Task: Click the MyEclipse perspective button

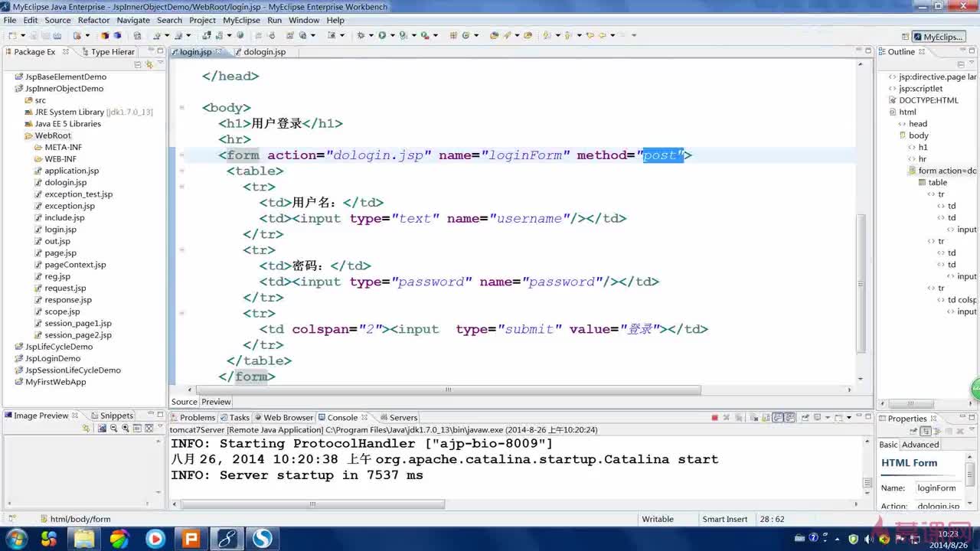Action: 938,37
